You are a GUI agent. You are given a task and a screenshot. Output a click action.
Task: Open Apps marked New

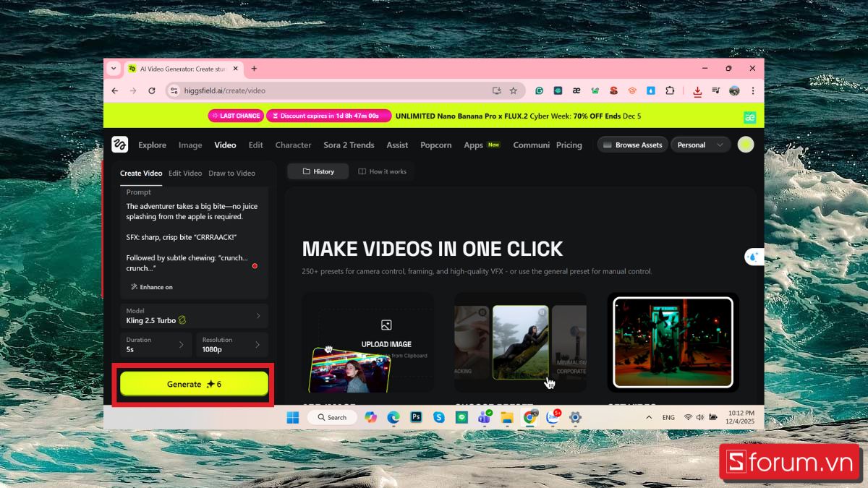coord(482,145)
